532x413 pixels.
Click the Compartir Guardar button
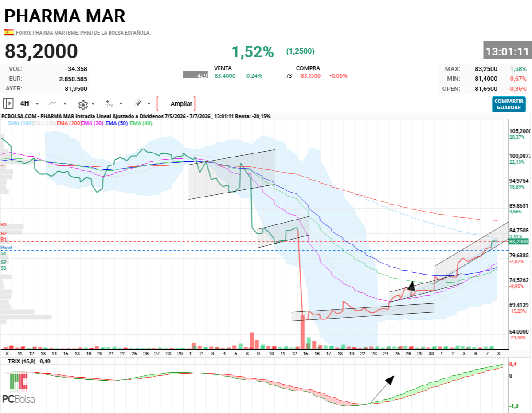pyautogui.click(x=509, y=104)
